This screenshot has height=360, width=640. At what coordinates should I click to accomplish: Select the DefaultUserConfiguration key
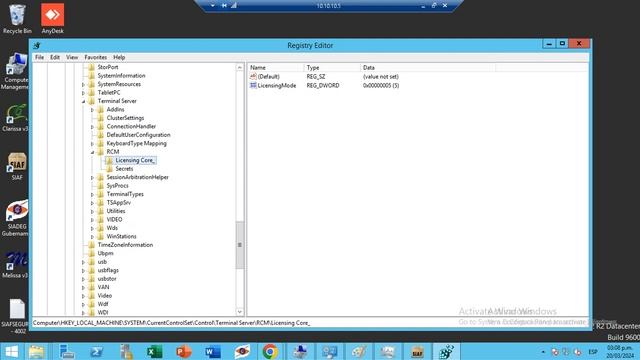[x=138, y=135]
